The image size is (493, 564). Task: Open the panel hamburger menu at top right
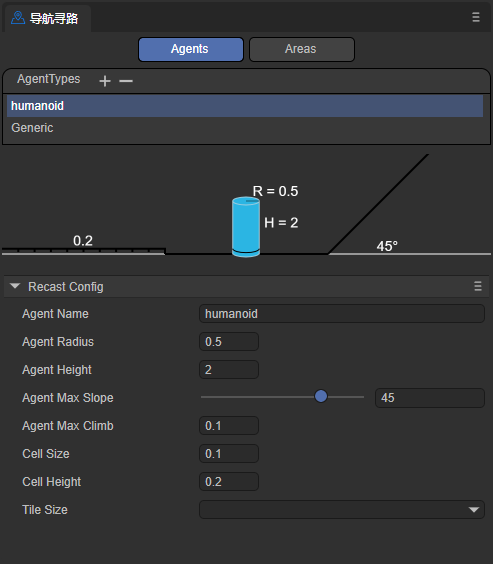click(476, 17)
